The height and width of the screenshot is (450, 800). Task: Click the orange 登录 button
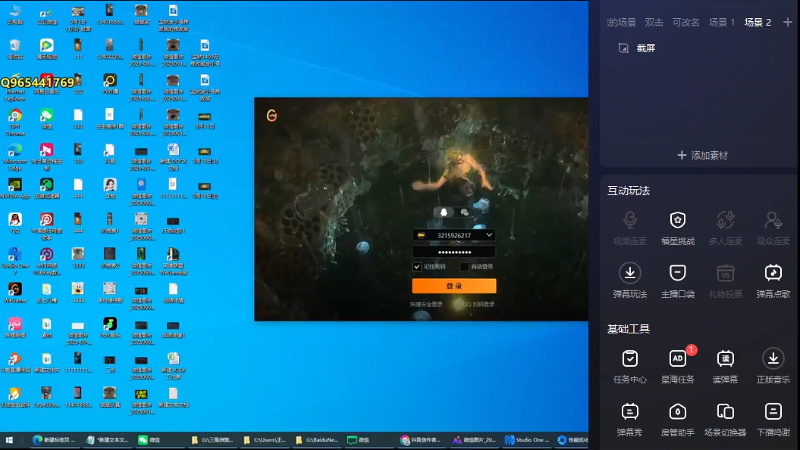pos(454,286)
